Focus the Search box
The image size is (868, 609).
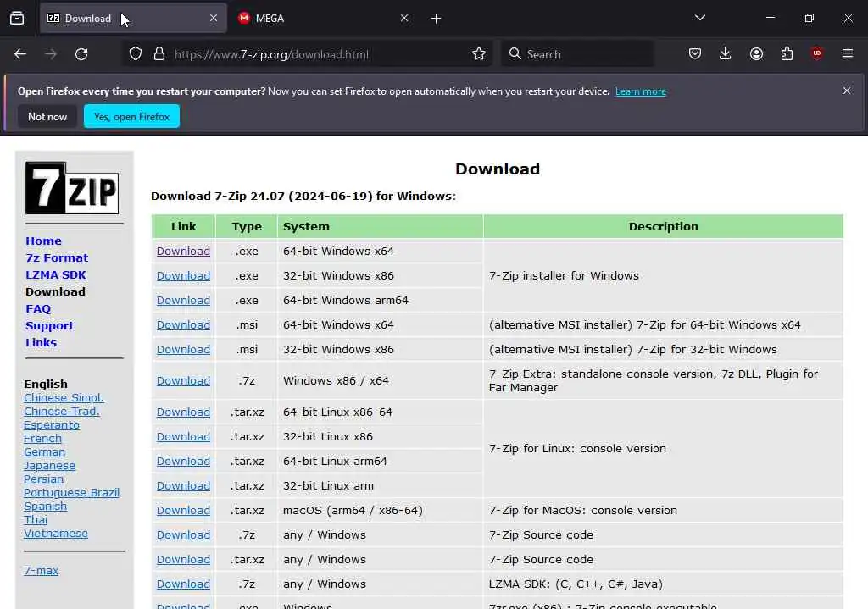(577, 54)
